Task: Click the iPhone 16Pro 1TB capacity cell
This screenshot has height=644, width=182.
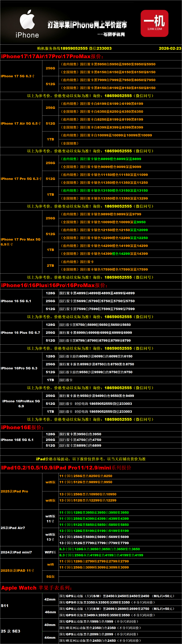Action: click(50, 380)
